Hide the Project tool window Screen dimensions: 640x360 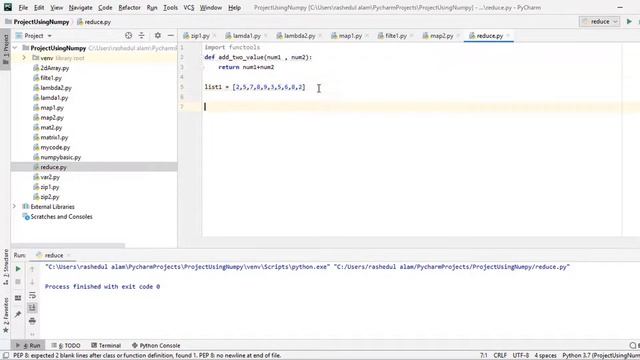pos(171,36)
